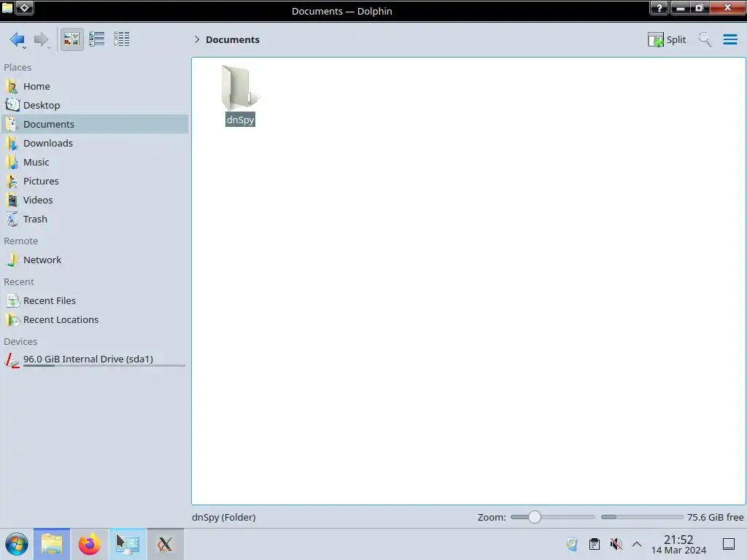Open the clipboard tray icon
The width and height of the screenshot is (747, 560).
pyautogui.click(x=594, y=544)
